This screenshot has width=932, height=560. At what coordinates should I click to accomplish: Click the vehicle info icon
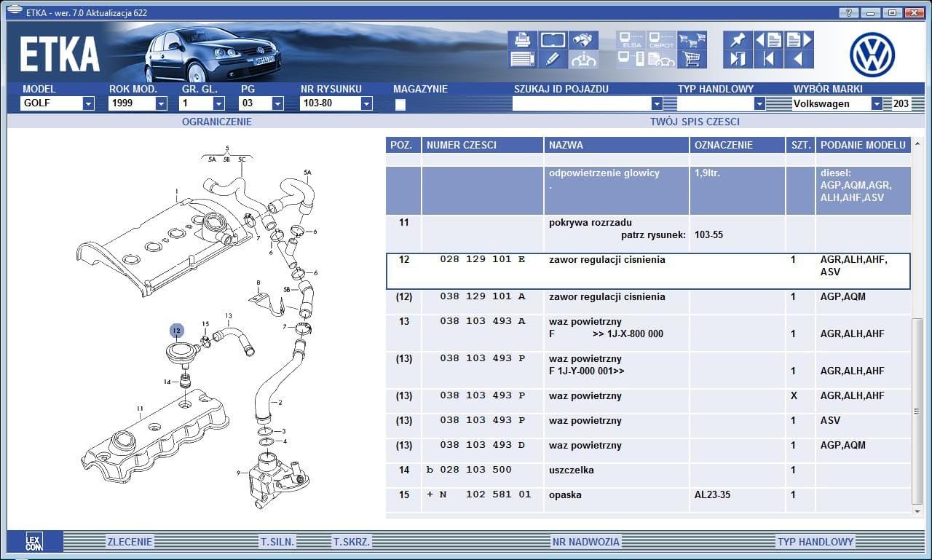[583, 59]
